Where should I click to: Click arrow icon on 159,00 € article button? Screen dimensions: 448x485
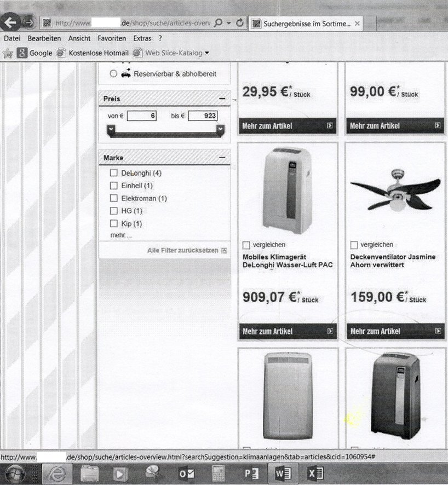coord(438,331)
